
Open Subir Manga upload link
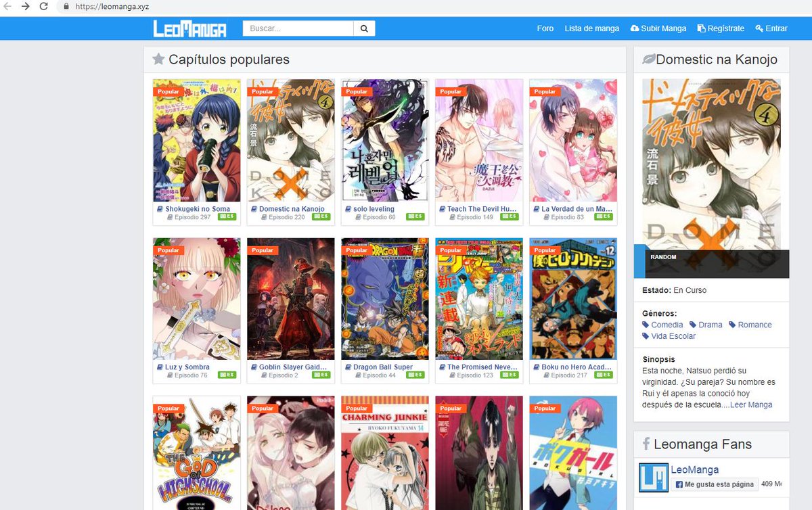coord(658,28)
